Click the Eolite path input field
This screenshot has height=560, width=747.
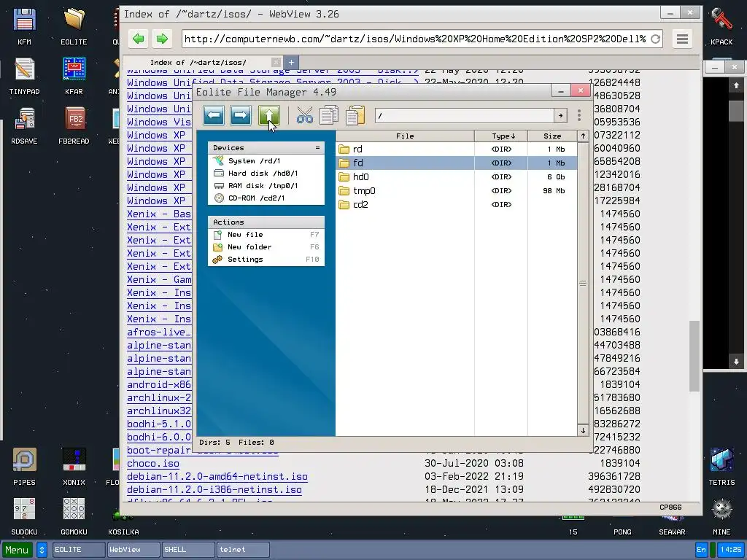465,115
